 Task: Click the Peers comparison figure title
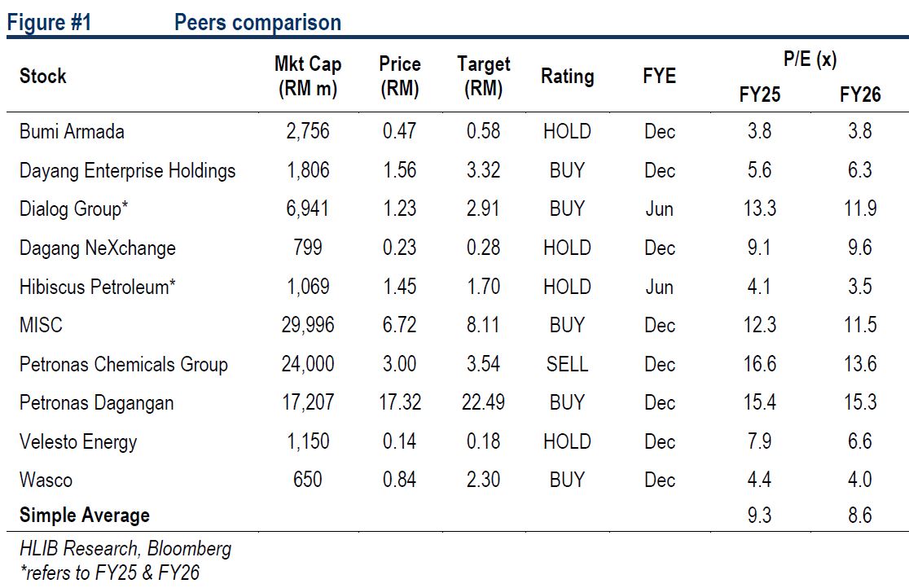tap(257, 22)
